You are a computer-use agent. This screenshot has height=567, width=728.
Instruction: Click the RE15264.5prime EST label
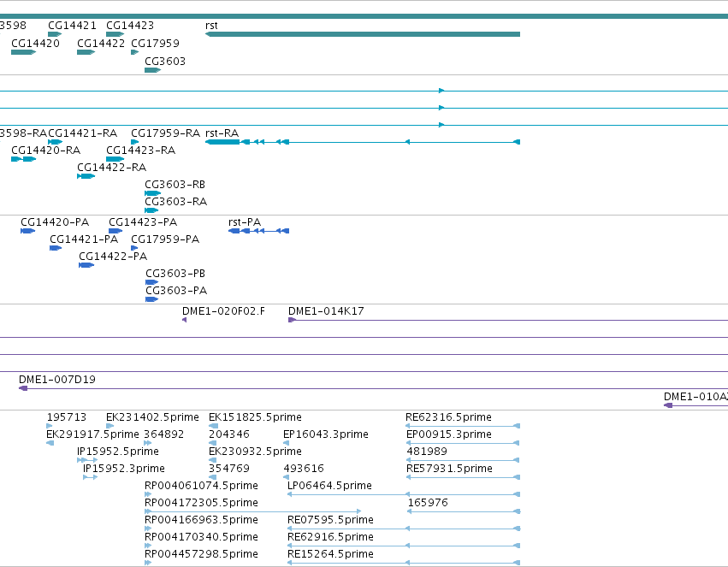click(x=330, y=554)
